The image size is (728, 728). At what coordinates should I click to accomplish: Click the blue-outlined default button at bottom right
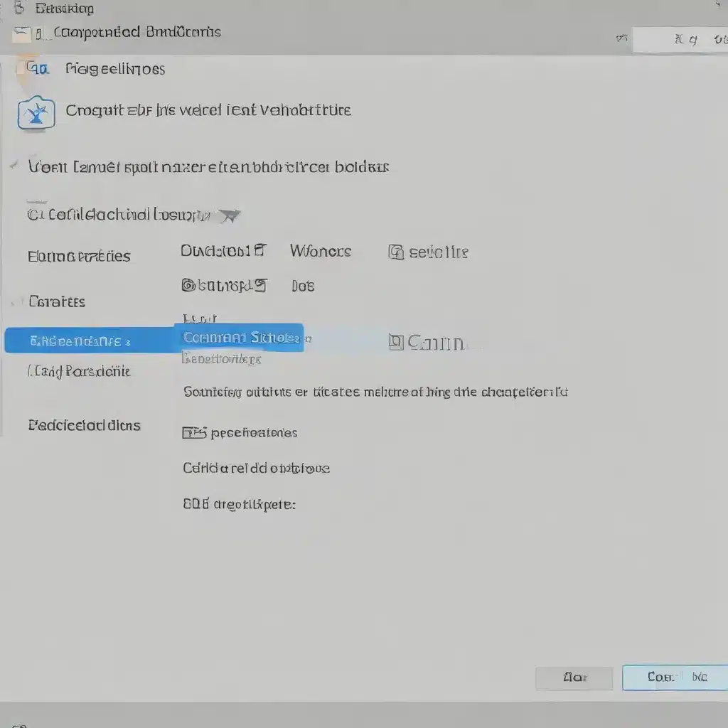[x=675, y=678]
